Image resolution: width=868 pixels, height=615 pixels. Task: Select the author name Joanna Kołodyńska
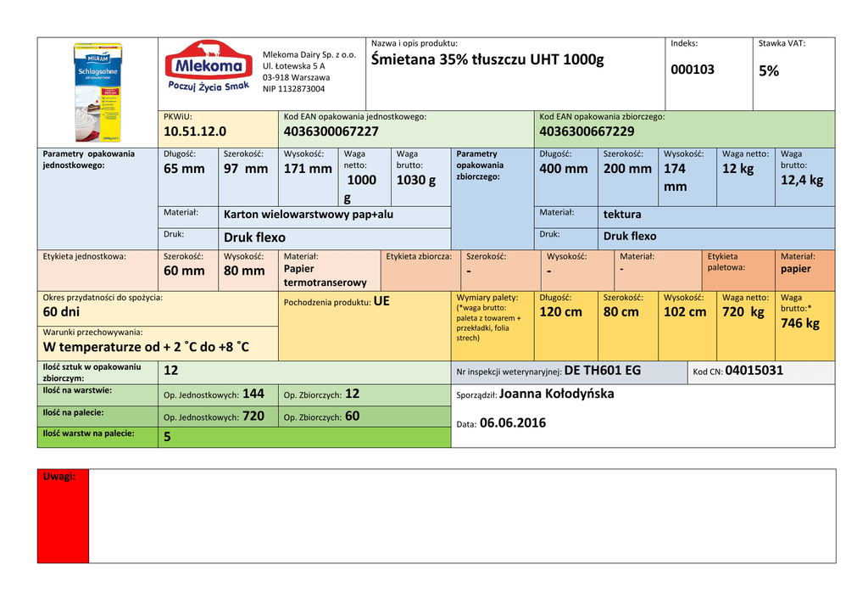556,394
